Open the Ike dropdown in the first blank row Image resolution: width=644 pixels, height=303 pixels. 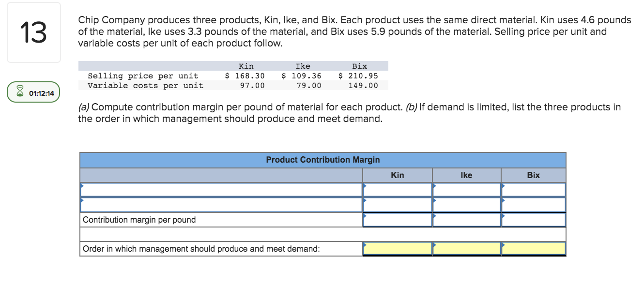465,190
